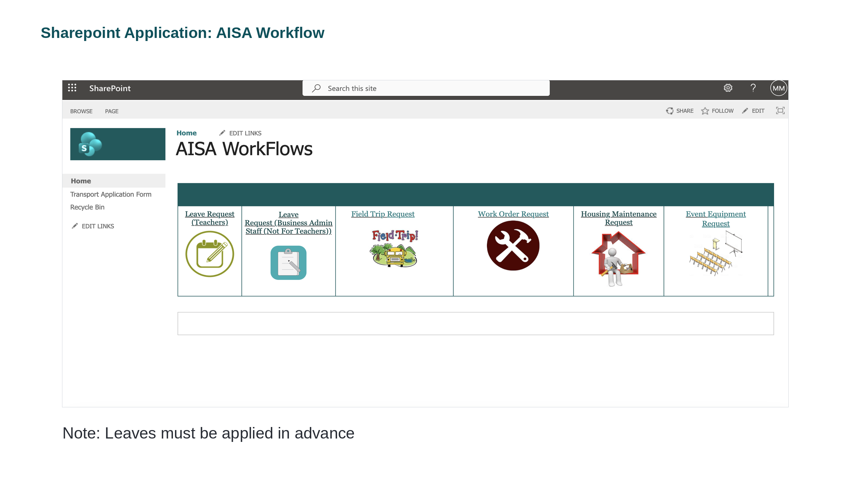868x488 pixels.
Task: Click EDIT LINKS in the left sidebar
Action: [93, 226]
